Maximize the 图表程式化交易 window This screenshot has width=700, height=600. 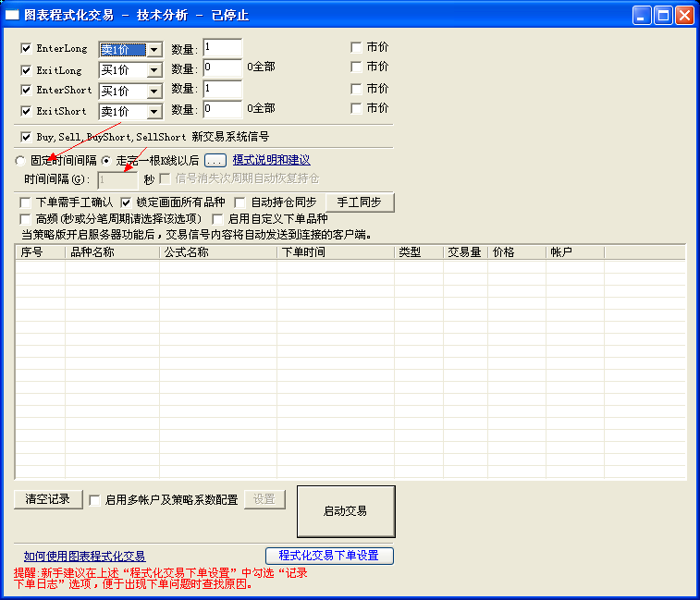click(x=663, y=15)
